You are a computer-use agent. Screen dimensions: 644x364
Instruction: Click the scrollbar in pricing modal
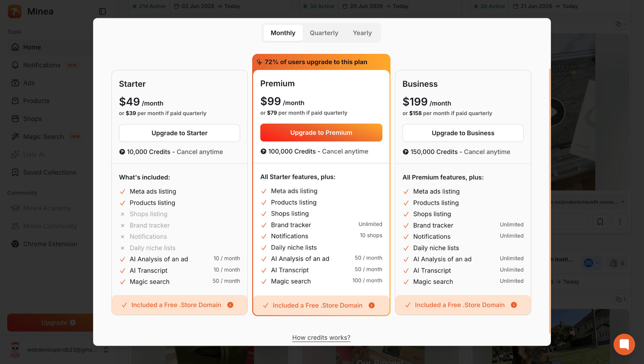click(550, 201)
